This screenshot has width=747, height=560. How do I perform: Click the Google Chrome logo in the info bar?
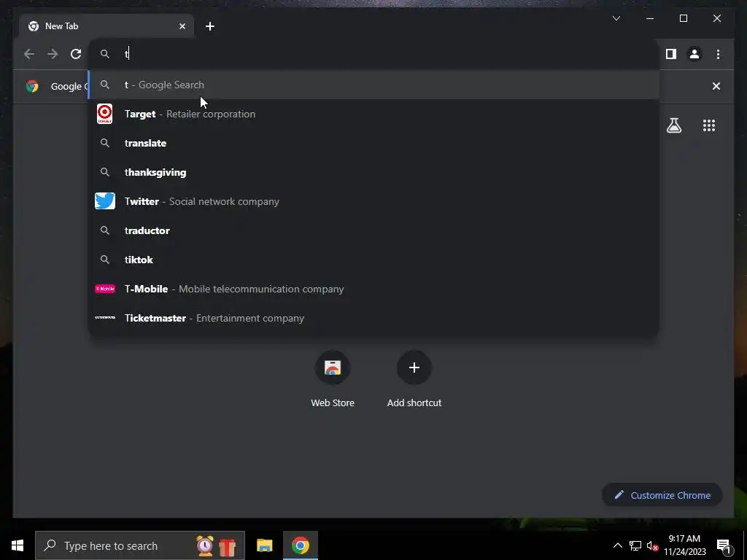tap(32, 86)
